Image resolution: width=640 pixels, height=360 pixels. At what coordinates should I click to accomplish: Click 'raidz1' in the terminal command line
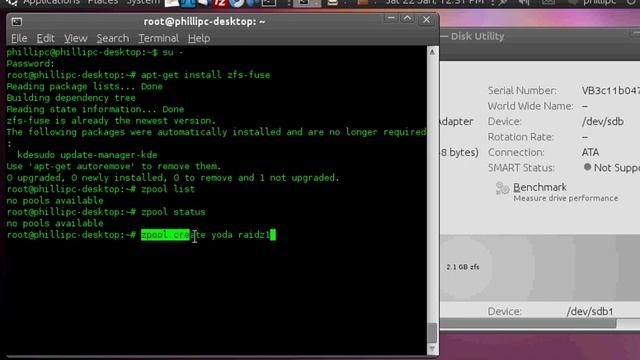(254, 235)
